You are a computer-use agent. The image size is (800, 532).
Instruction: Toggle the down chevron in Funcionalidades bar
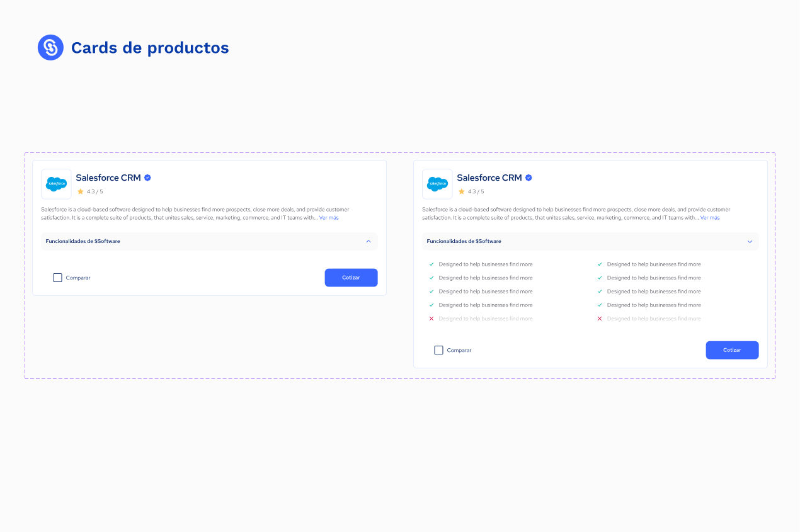[750, 241]
